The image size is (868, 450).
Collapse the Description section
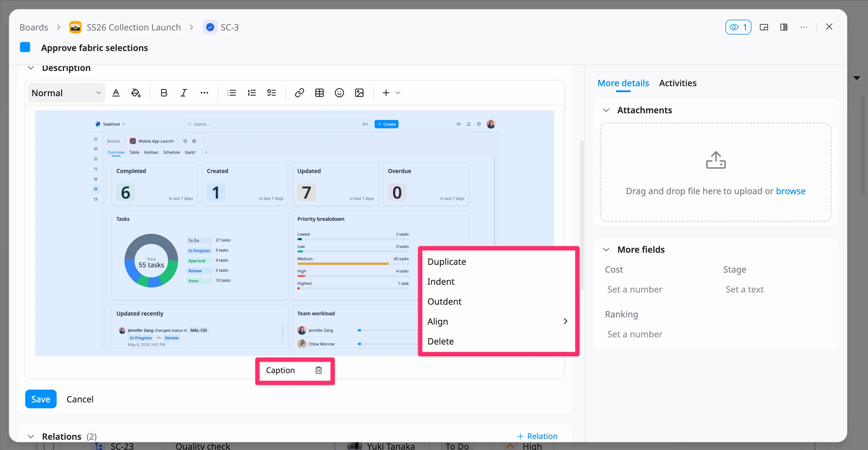pos(31,68)
